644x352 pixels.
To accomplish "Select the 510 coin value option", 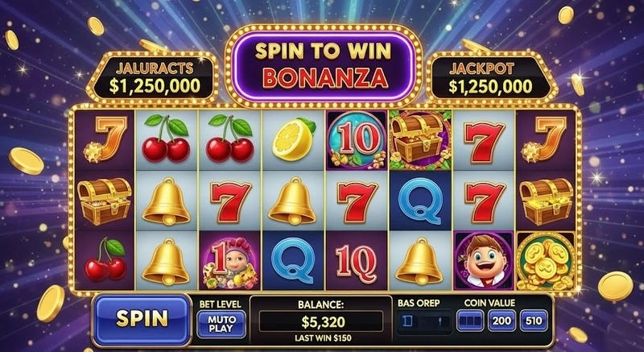I will coord(534,321).
